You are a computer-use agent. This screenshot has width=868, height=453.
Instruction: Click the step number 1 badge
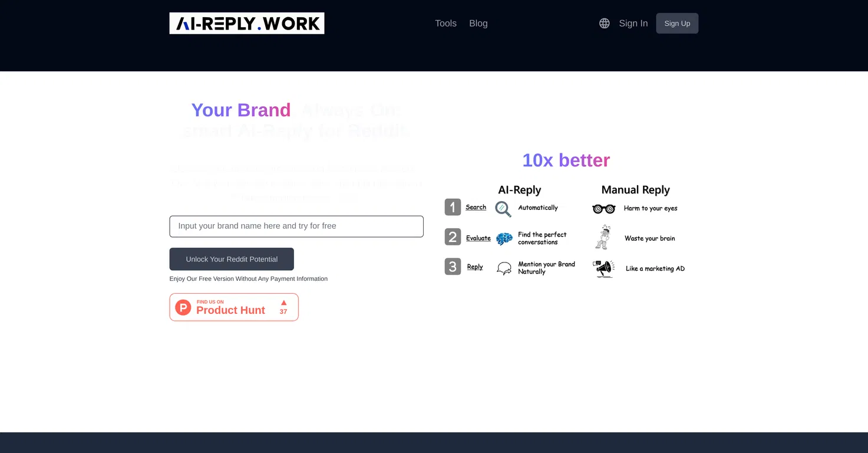click(x=453, y=207)
